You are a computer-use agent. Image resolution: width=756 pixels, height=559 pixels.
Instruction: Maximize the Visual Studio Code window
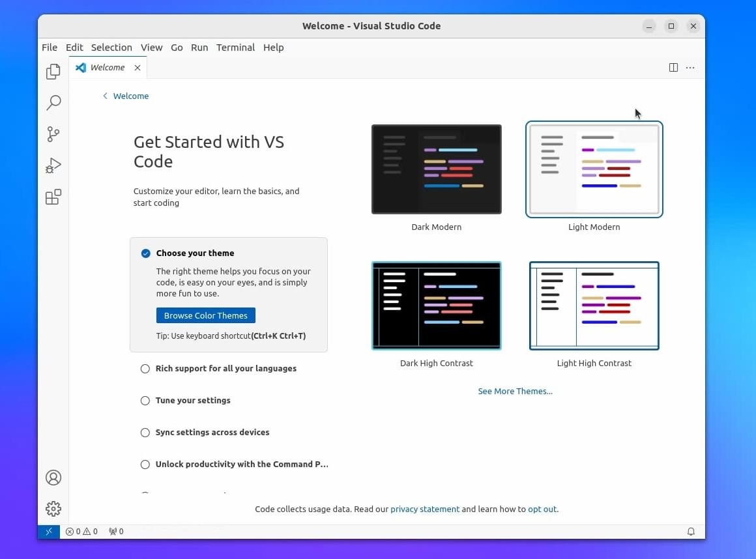tap(671, 26)
